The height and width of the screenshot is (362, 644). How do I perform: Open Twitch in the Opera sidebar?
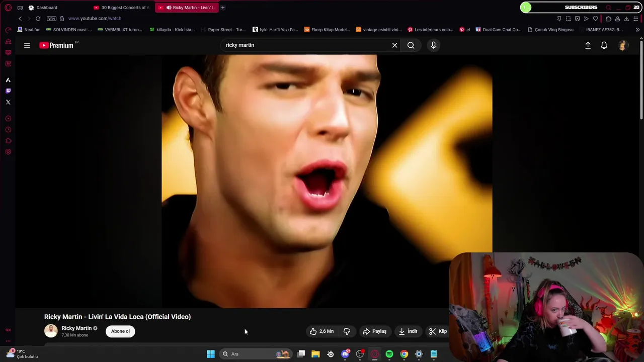point(8,91)
